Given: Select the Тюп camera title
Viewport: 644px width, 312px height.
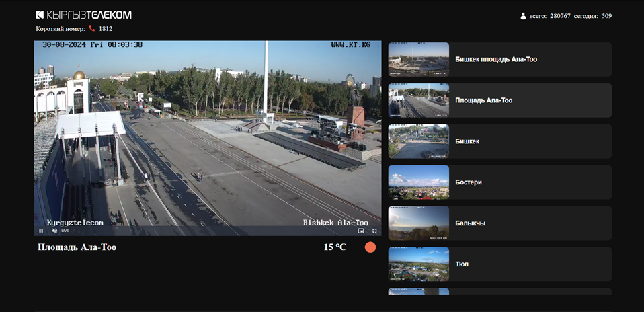Looking at the screenshot, I should [x=462, y=264].
